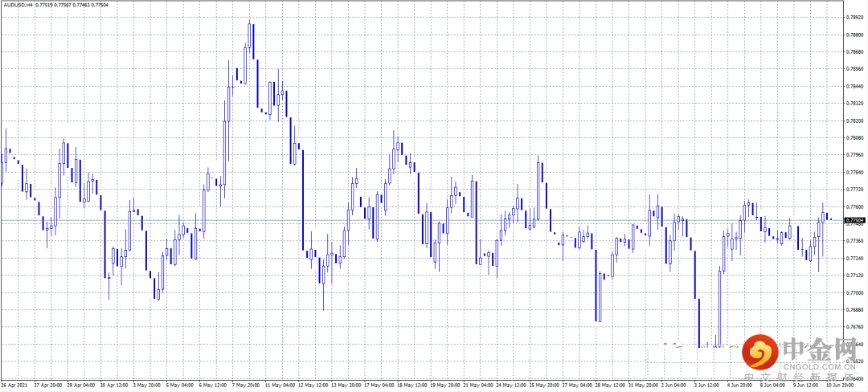Click the 0.76880 price axis label

coord(854,309)
